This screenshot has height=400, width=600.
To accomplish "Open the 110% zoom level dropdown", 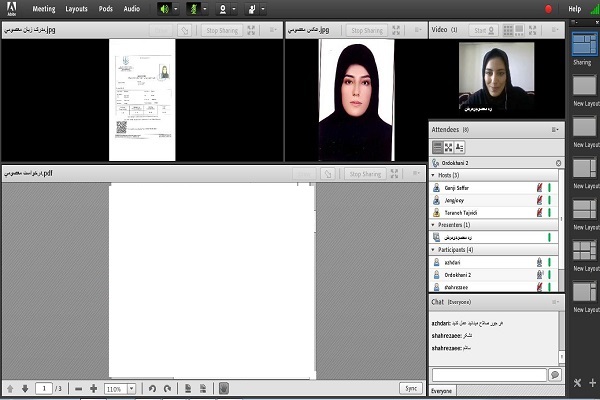I will (131, 389).
